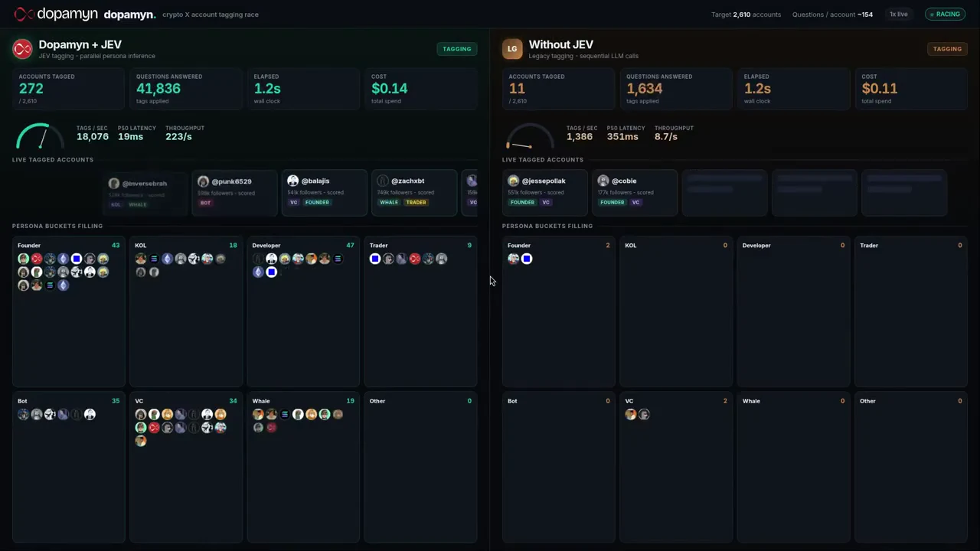The height and width of the screenshot is (551, 980).
Task: Select blue square avatar in Without JEV Founder bucket
Action: point(527,259)
